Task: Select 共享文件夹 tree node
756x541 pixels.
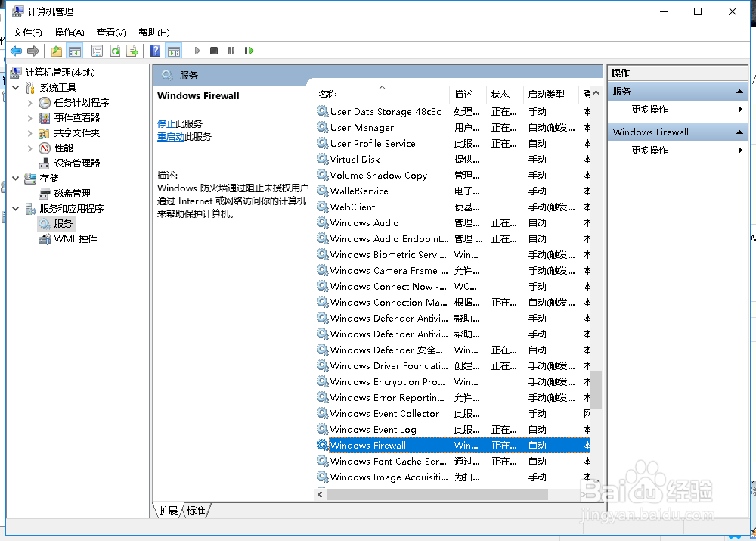Action: pyautogui.click(x=77, y=132)
